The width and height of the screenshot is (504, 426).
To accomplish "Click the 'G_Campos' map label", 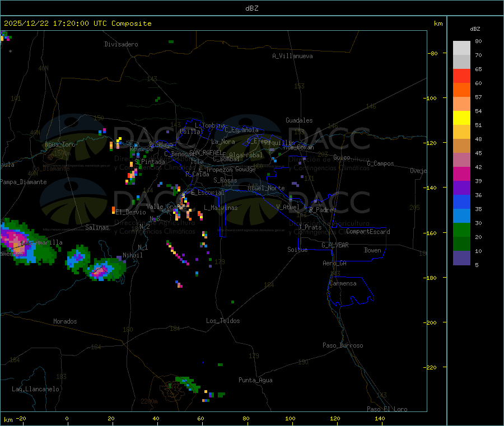I will (381, 163).
